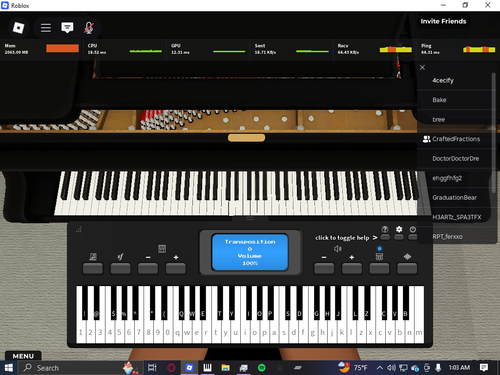Open Task View from the taskbar
The height and width of the screenshot is (375, 500).
click(152, 368)
